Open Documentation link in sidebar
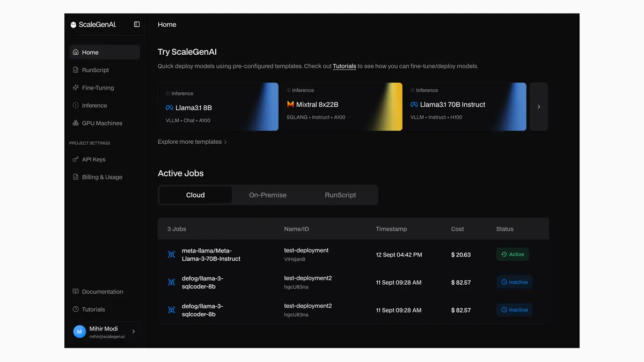 (105, 292)
